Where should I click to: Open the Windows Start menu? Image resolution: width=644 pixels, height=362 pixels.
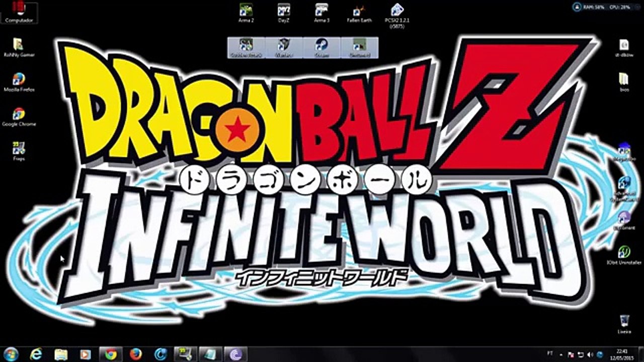[11, 354]
